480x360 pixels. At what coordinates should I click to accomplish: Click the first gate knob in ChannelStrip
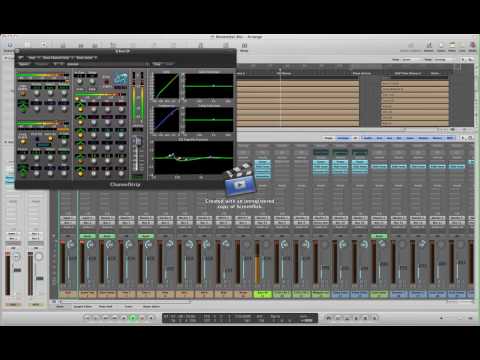37,93
